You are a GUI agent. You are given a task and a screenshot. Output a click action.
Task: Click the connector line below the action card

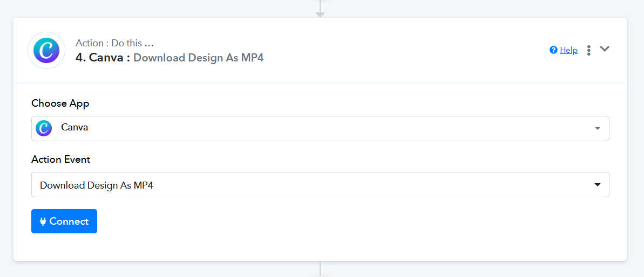pyautogui.click(x=320, y=269)
